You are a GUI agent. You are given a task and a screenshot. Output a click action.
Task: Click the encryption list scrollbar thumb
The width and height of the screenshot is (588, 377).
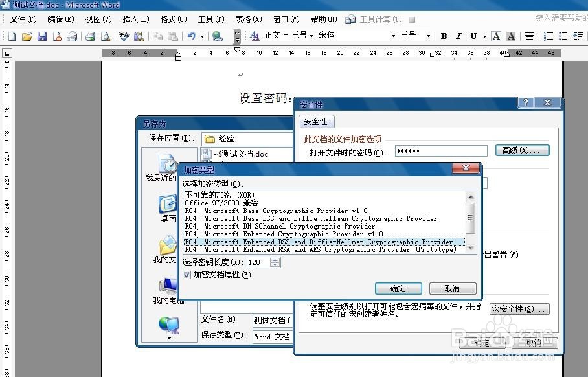click(470, 218)
